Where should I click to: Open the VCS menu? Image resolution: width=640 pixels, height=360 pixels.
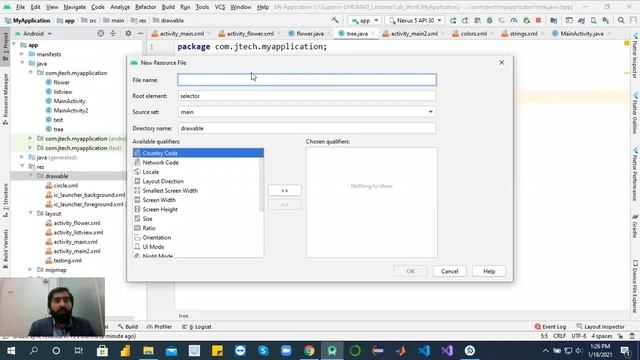pyautogui.click(x=220, y=7)
